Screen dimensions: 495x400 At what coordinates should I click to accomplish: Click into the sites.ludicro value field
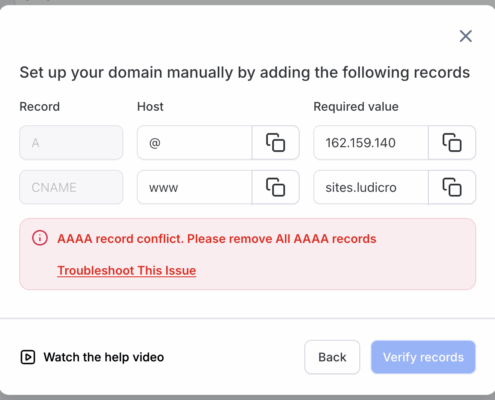coord(371,187)
